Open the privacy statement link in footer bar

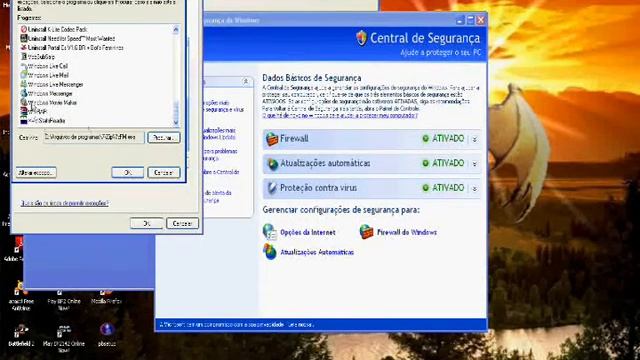[x=301, y=325]
